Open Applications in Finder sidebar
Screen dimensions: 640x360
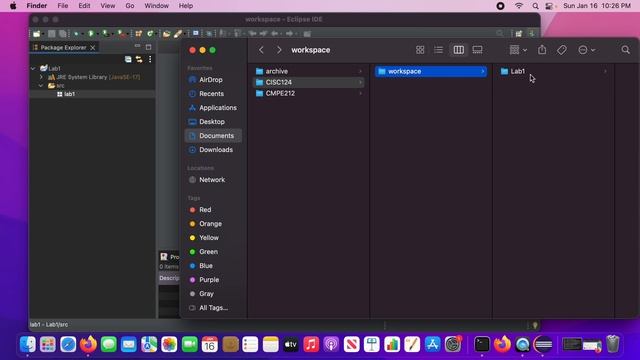pos(213,108)
